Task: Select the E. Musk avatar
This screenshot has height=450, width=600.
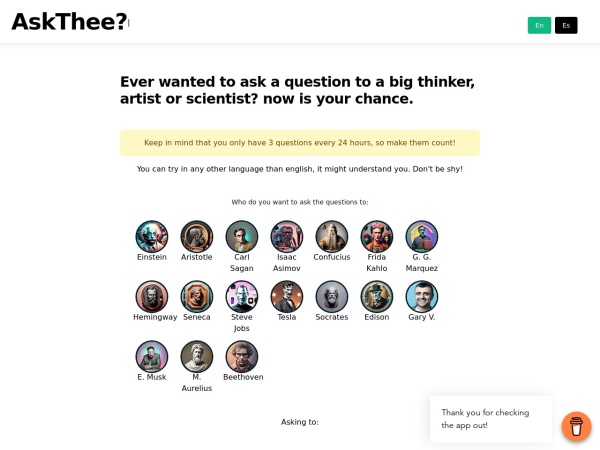Action: 152,357
